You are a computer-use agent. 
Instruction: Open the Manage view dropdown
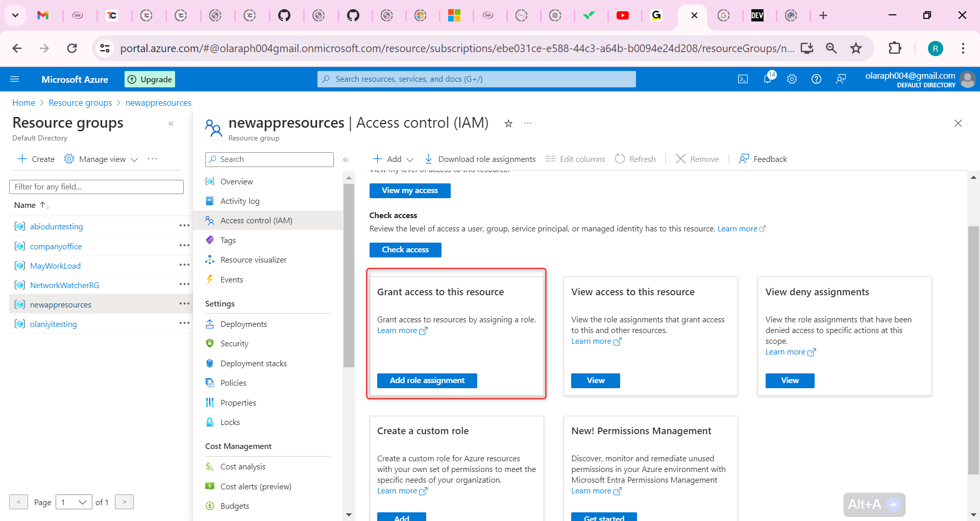(101, 159)
